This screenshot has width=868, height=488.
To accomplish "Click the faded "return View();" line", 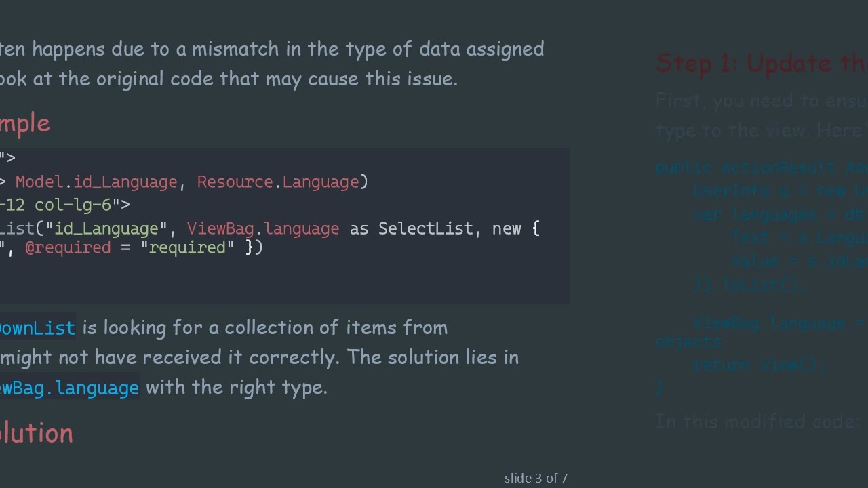I will (x=759, y=365).
